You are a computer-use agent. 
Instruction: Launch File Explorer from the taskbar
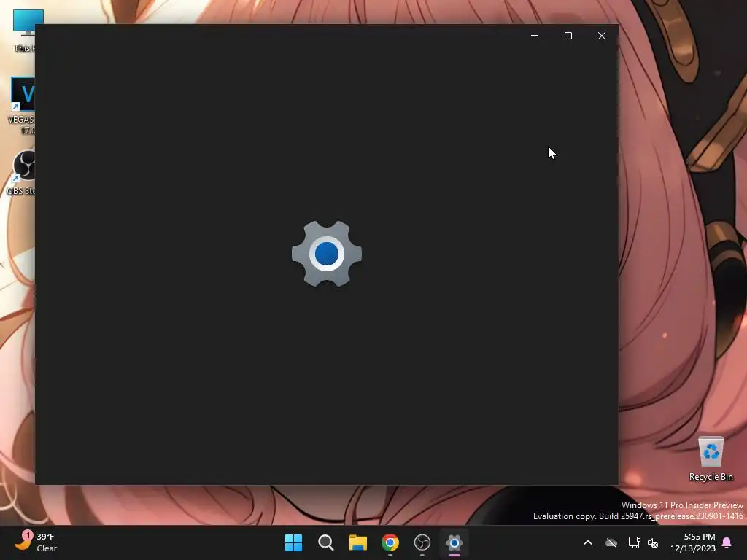(x=357, y=542)
